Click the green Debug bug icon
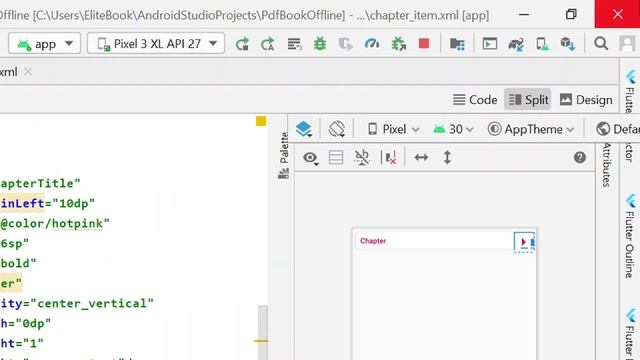Viewport: 640px width, 360px height. [320, 44]
